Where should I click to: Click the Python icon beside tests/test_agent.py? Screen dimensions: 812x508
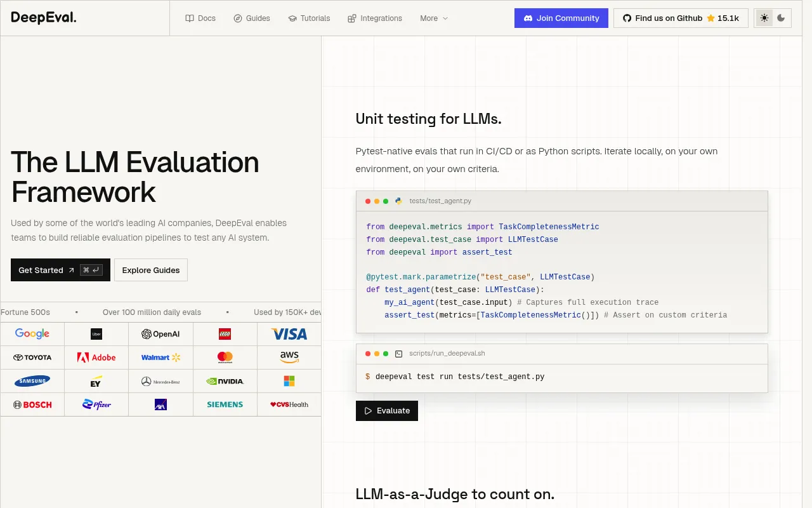pyautogui.click(x=398, y=201)
